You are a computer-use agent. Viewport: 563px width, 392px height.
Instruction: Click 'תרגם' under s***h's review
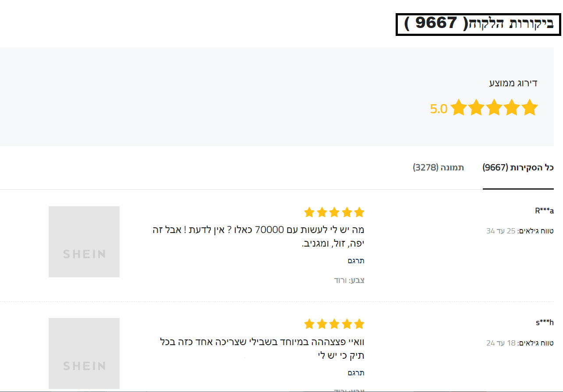pos(356,373)
